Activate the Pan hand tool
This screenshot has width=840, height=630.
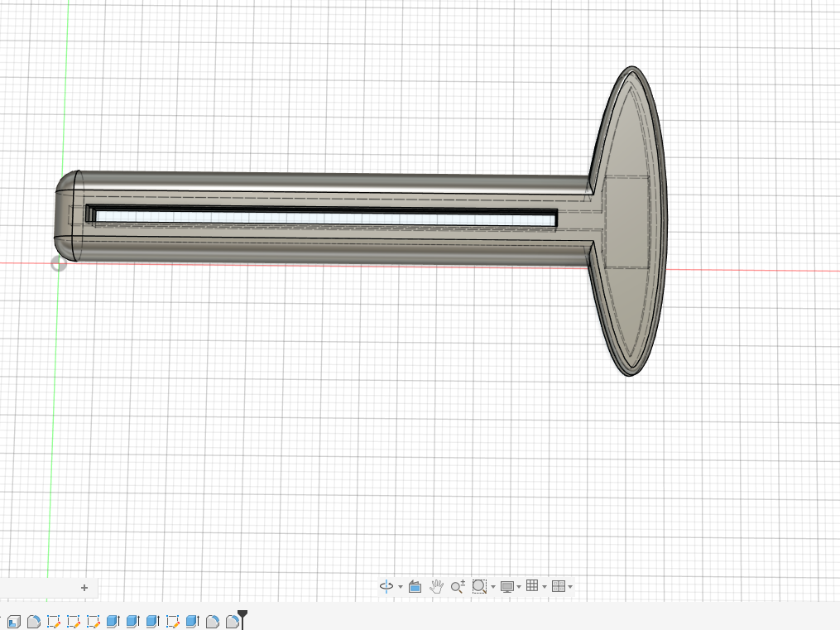[436, 586]
